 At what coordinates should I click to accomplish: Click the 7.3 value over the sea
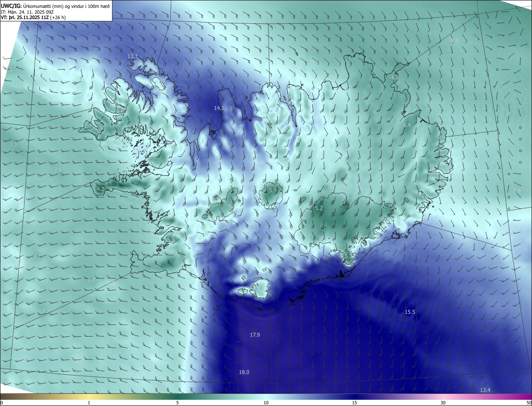[13, 144]
